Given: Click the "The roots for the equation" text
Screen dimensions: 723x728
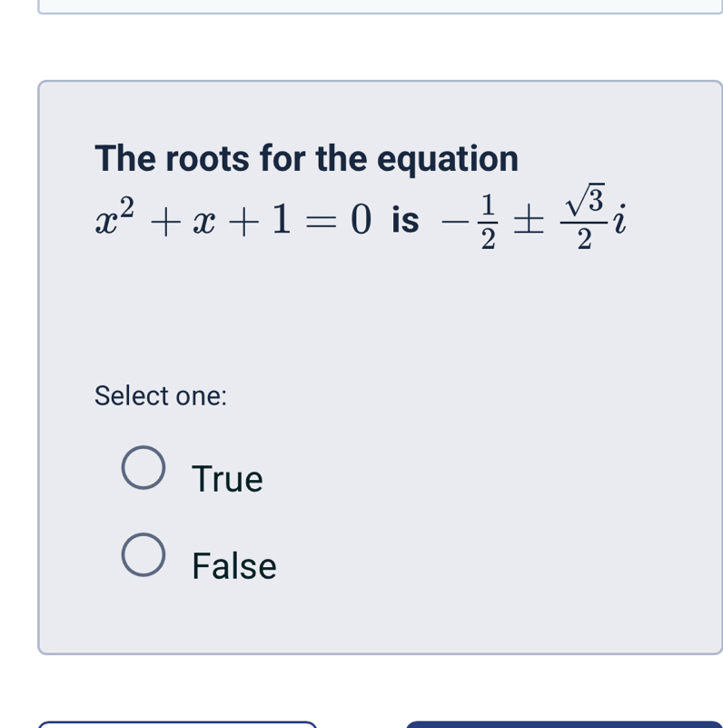Looking at the screenshot, I should click(x=306, y=158).
